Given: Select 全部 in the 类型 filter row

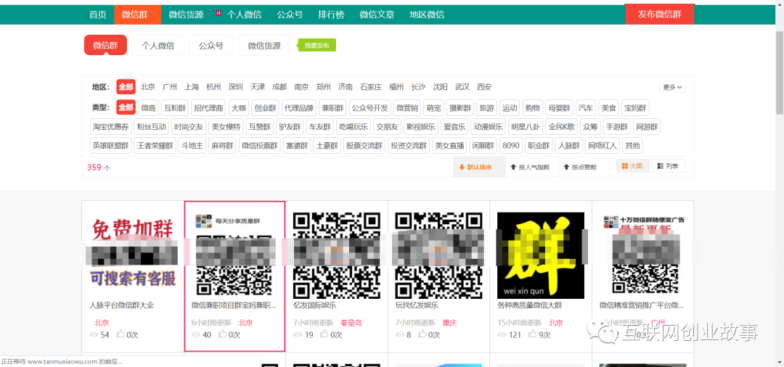Looking at the screenshot, I should point(126,108).
